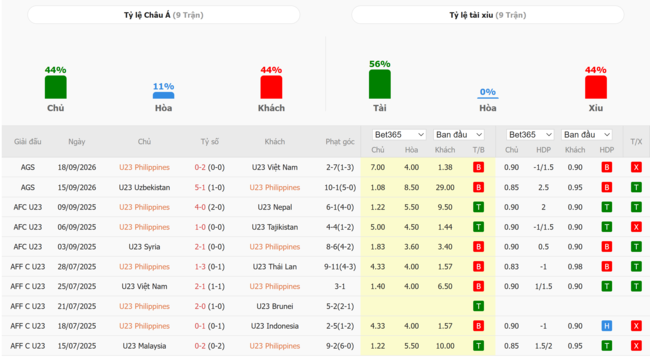Click red Xỉu 44% bar
Image resolution: width=650 pixels, height=360 pixels.
pyautogui.click(x=596, y=87)
